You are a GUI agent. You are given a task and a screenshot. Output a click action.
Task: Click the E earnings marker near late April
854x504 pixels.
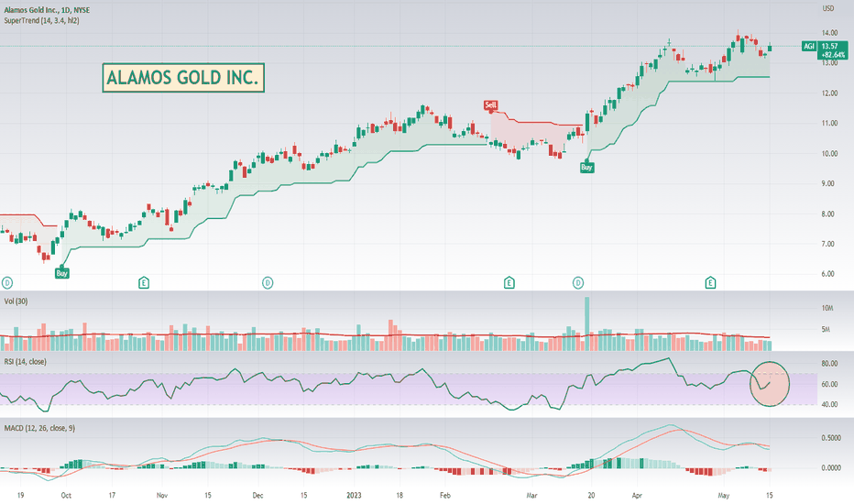tap(710, 283)
